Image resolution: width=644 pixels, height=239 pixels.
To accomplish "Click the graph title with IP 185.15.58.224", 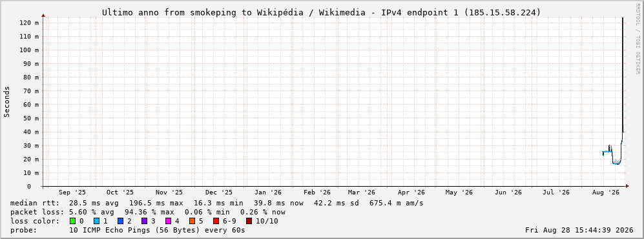I will pos(321,13).
